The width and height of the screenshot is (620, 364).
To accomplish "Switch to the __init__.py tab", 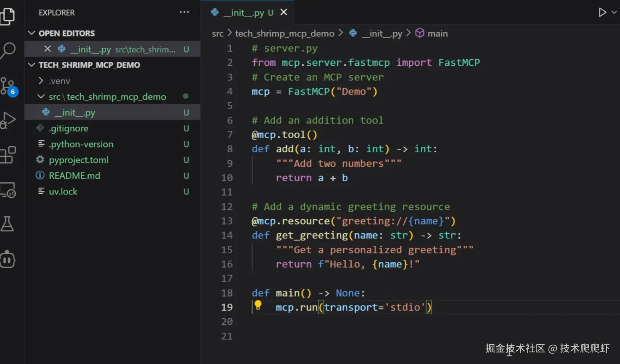I will [248, 12].
